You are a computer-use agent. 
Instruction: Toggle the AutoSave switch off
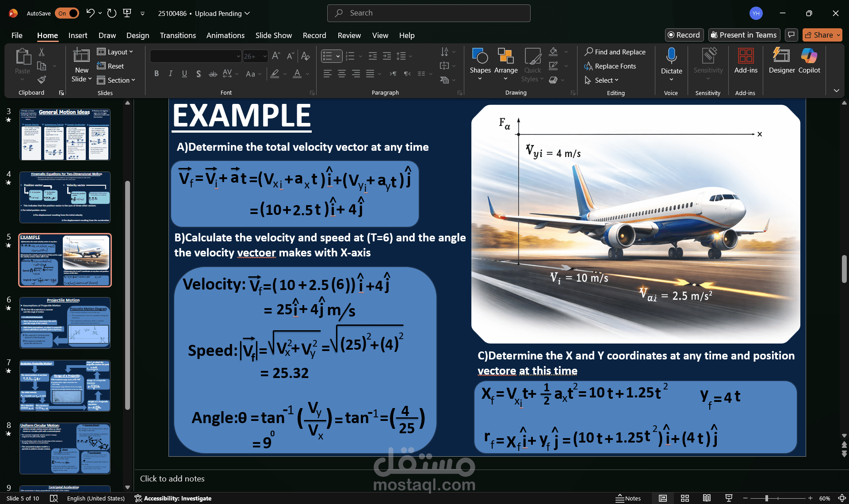67,13
